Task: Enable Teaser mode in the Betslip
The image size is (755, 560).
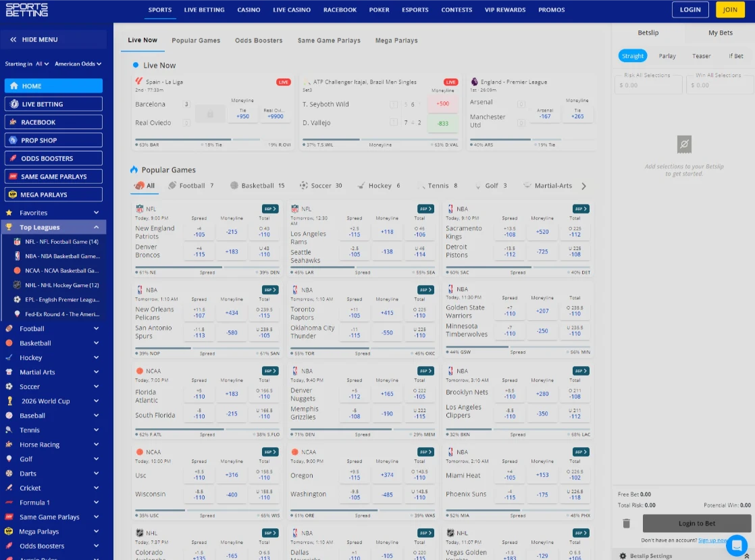Action: tap(702, 56)
